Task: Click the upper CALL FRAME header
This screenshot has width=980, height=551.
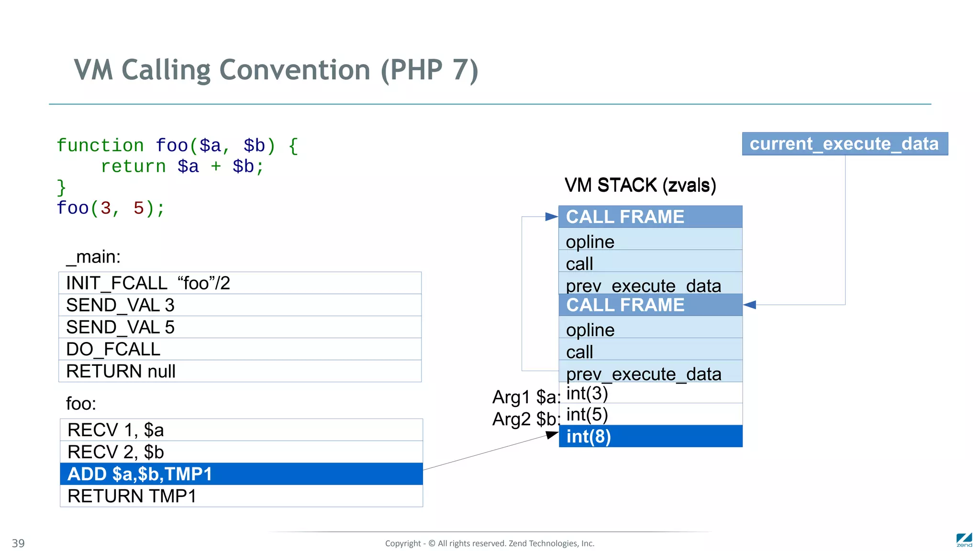Action: (x=650, y=217)
